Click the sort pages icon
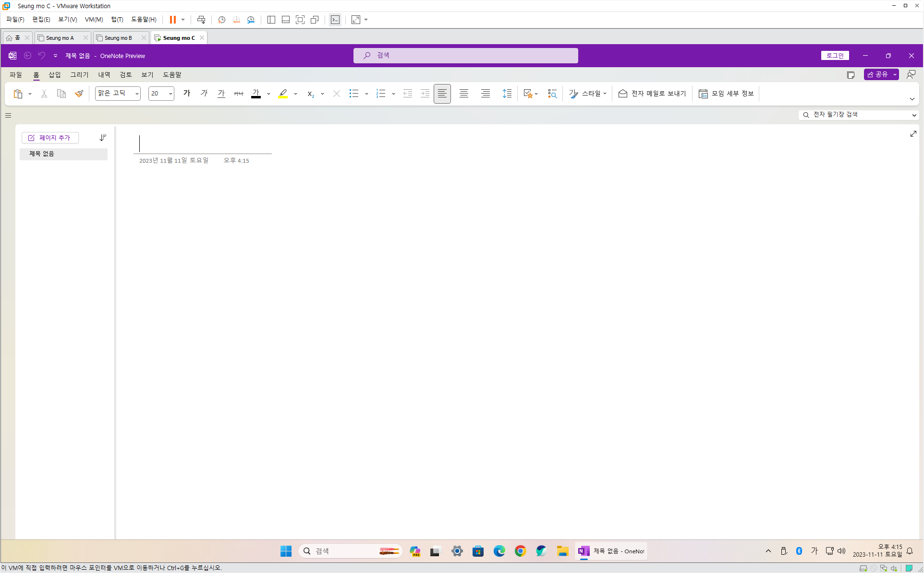924x573 pixels. (103, 138)
